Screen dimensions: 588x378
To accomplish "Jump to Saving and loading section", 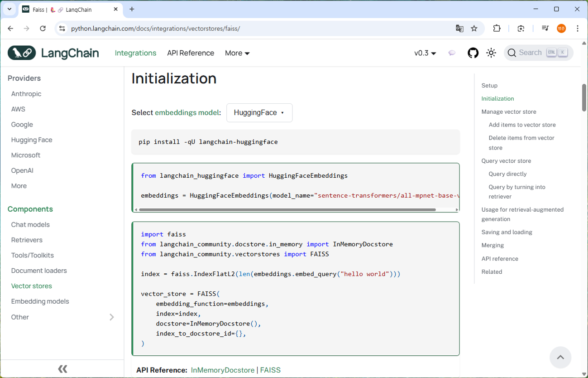I will (x=507, y=232).
